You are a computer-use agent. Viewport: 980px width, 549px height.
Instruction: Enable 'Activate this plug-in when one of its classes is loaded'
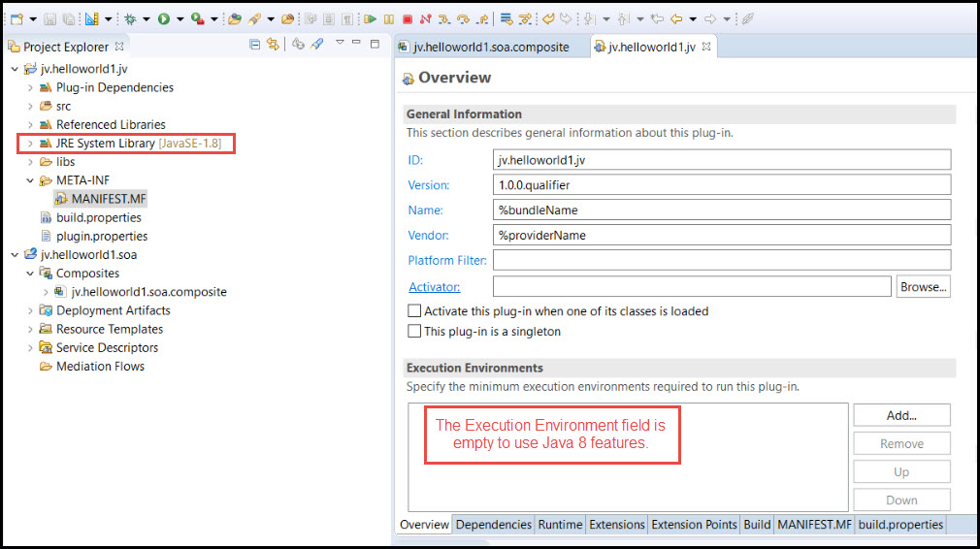415,311
